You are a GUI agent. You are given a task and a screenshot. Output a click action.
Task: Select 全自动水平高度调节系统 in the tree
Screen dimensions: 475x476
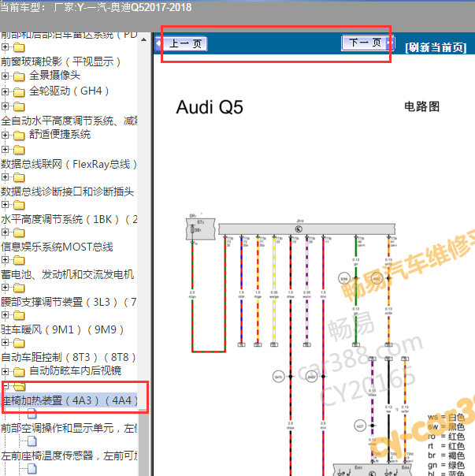point(69,121)
